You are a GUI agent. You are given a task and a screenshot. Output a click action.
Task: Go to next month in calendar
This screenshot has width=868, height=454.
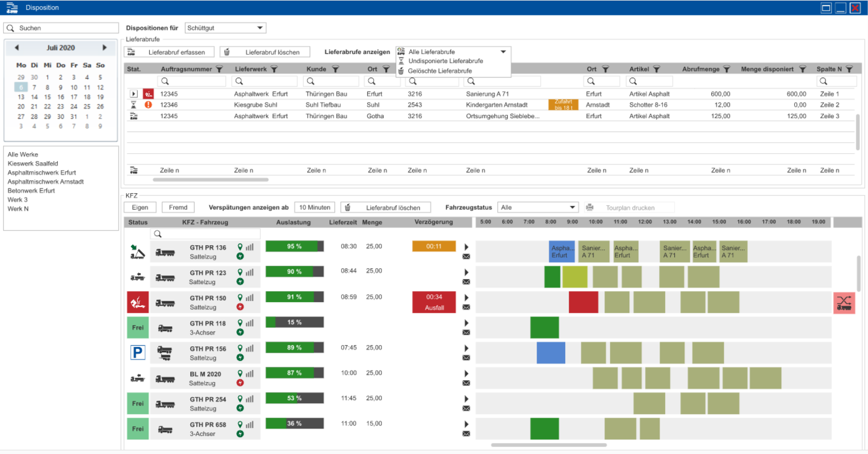pyautogui.click(x=105, y=47)
